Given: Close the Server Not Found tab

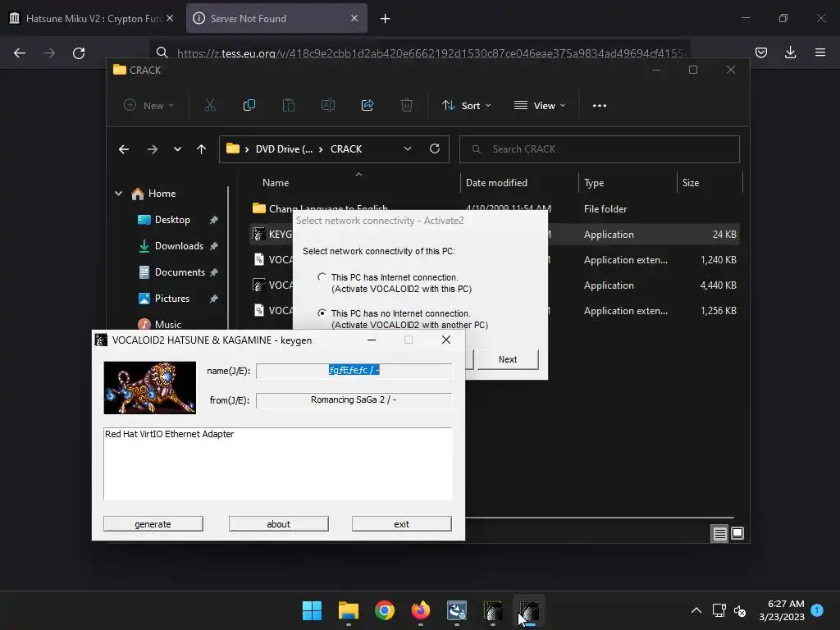Looking at the screenshot, I should [354, 18].
